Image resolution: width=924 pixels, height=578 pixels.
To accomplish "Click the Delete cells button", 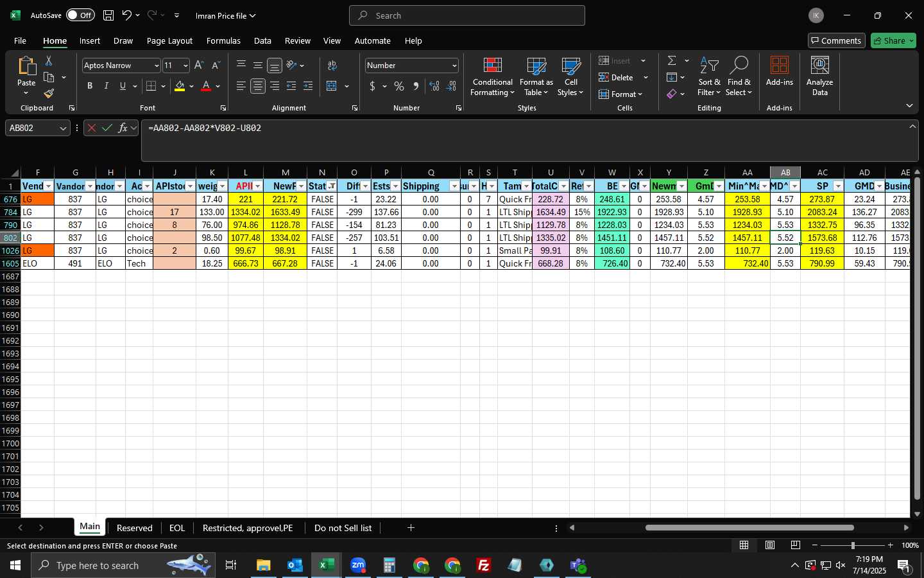I will 617,77.
